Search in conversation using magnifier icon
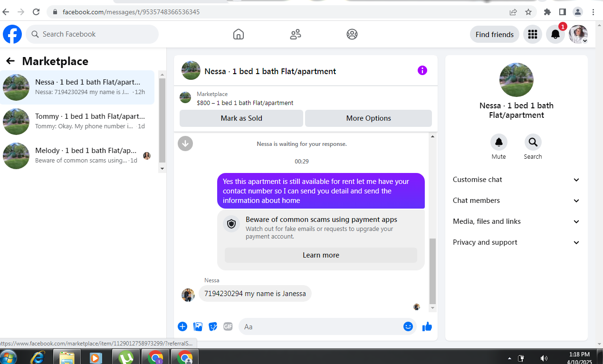This screenshot has width=603, height=364. point(533,142)
